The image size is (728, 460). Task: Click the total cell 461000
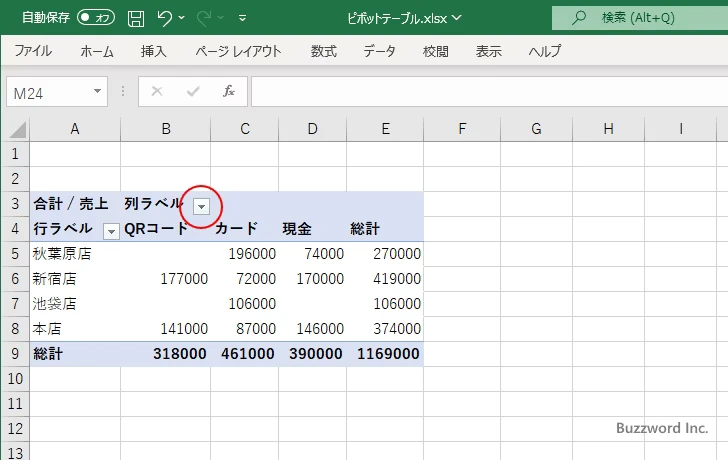point(245,354)
